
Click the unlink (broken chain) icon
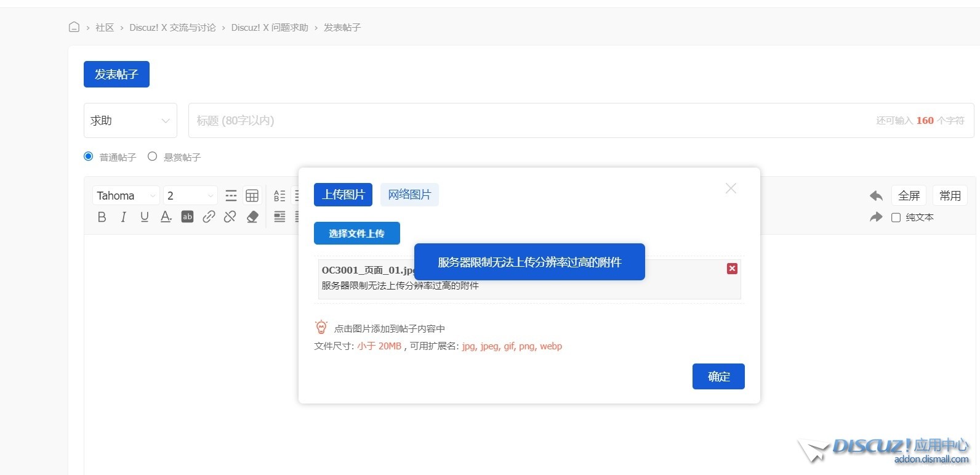pos(230,217)
